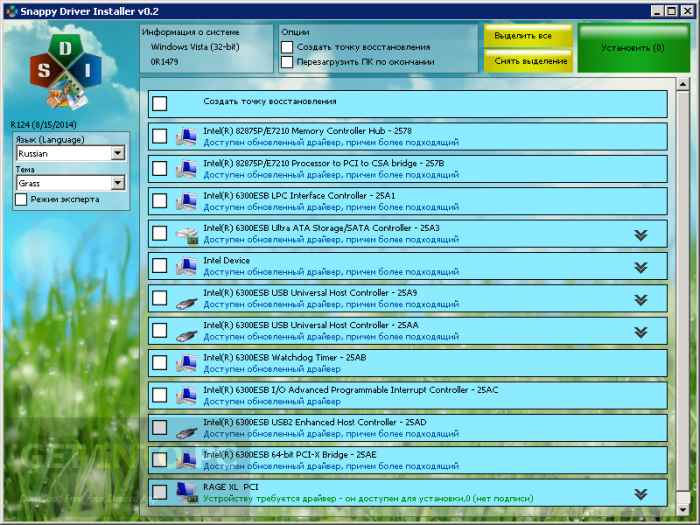Open the theme dropdown showing Grass

(x=118, y=183)
